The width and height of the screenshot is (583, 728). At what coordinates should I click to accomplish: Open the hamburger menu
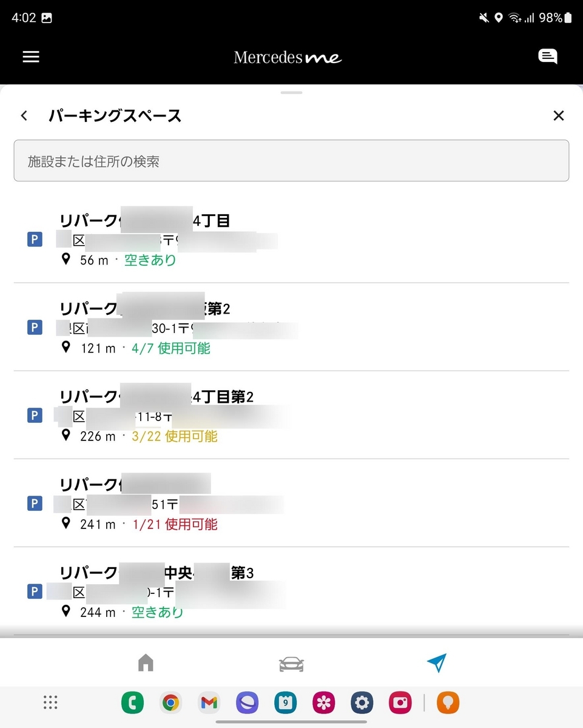click(31, 56)
